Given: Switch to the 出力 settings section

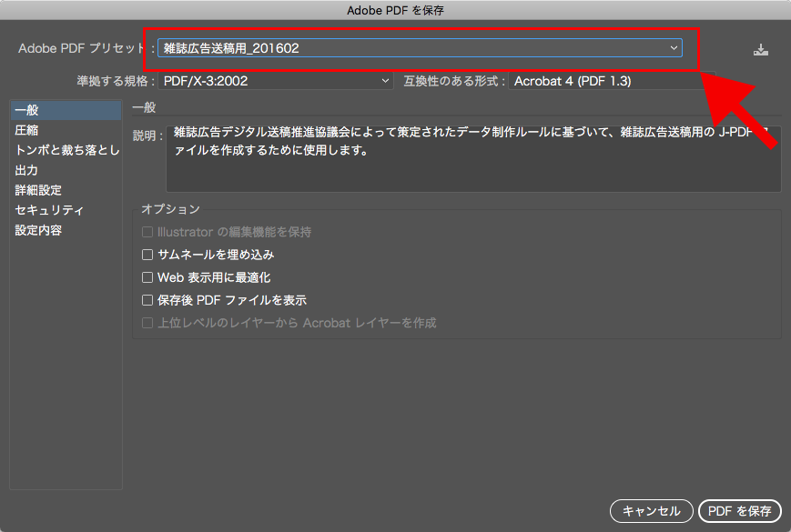Looking at the screenshot, I should 66,170.
